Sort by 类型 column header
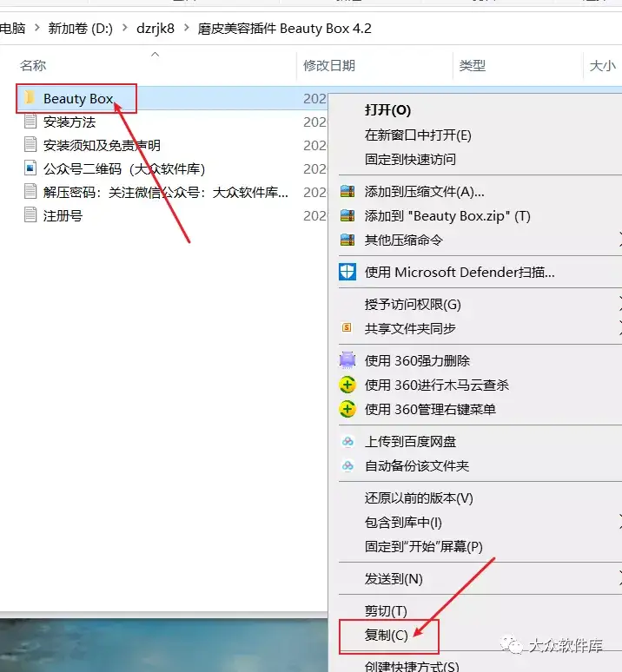 472,66
